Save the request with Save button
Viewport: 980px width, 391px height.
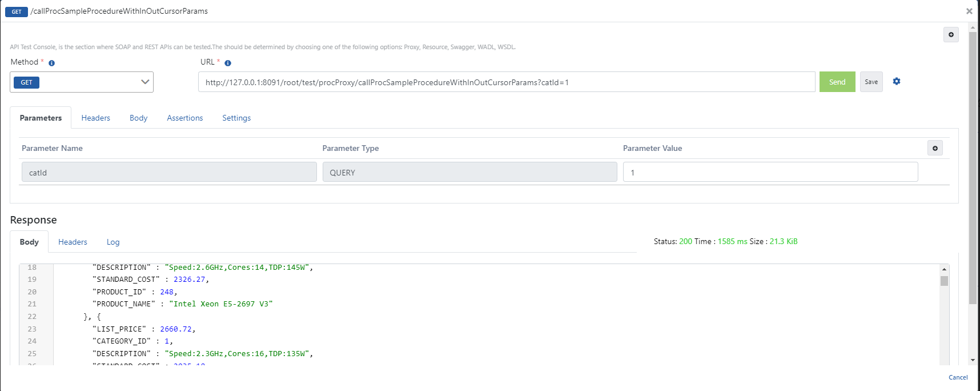[871, 82]
